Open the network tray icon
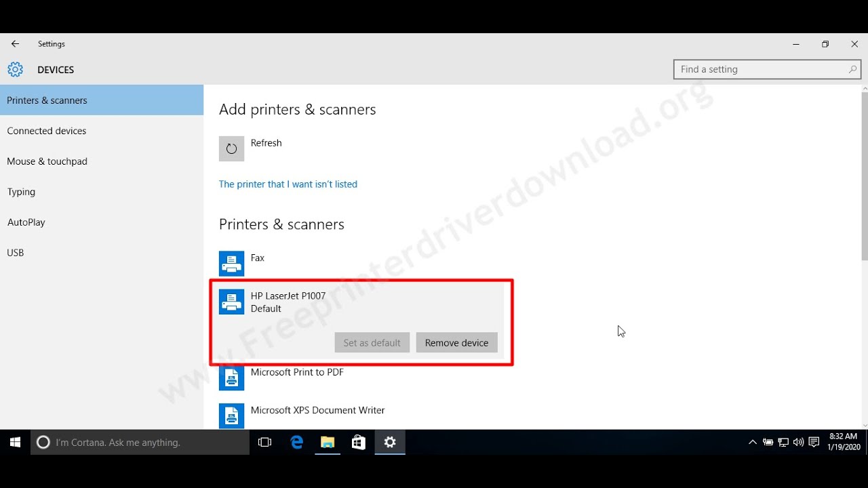The width and height of the screenshot is (868, 488). (x=783, y=443)
